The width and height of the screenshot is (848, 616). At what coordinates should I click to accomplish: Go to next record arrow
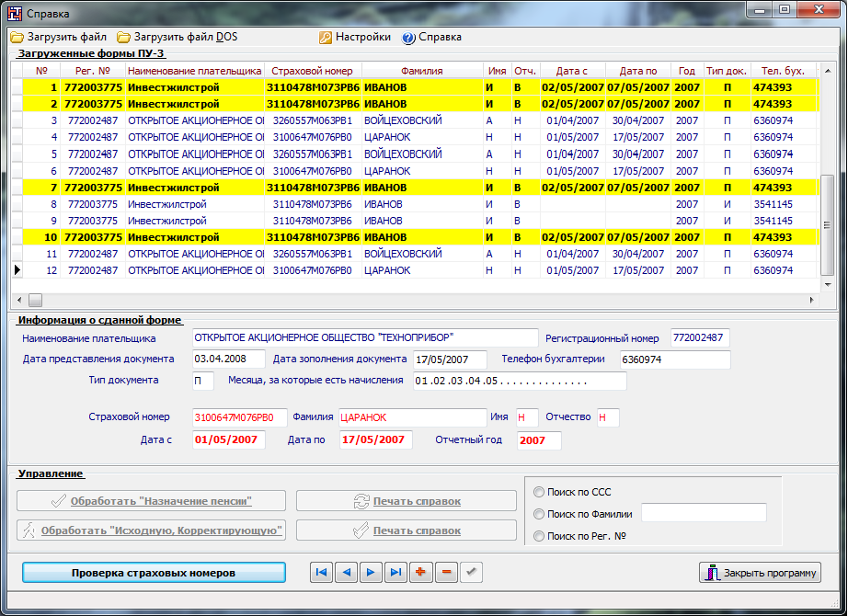pos(372,572)
